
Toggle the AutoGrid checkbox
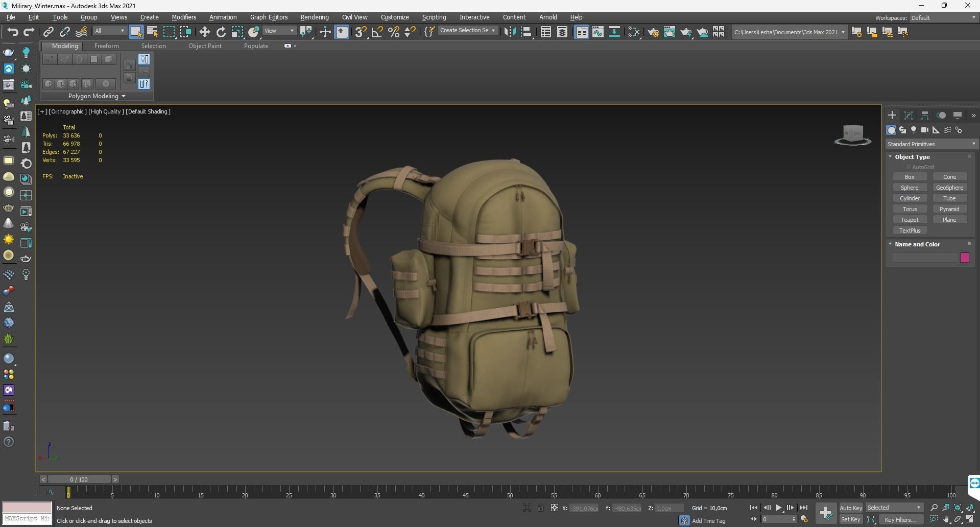909,167
